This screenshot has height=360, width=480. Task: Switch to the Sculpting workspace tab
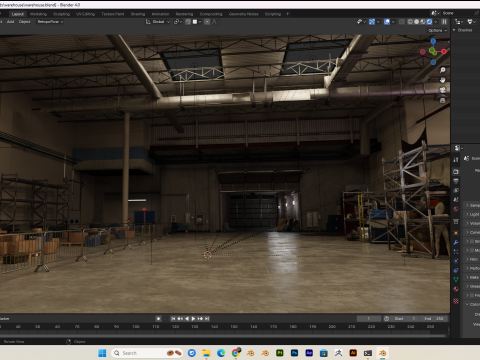point(61,14)
